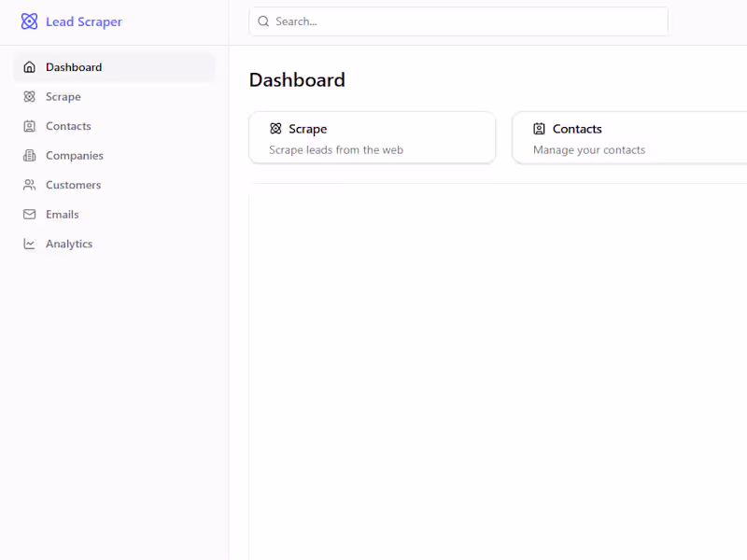Screen dimensions: 747x560
Task: Navigate to the Scrape page via sidebar
Action: [x=64, y=96]
